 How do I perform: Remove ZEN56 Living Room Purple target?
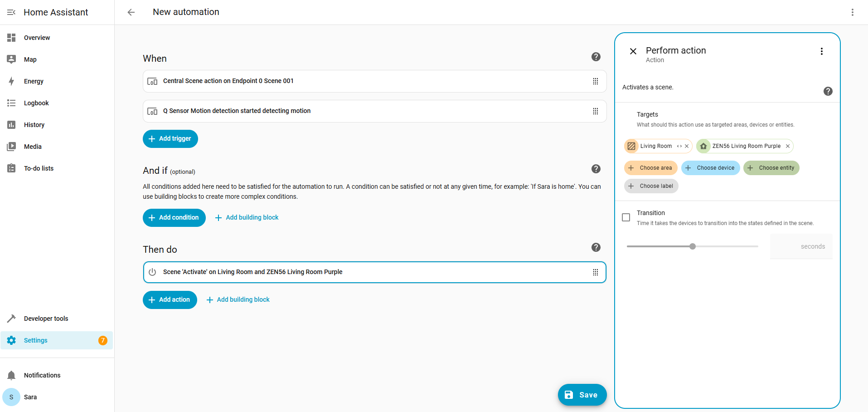click(x=788, y=146)
